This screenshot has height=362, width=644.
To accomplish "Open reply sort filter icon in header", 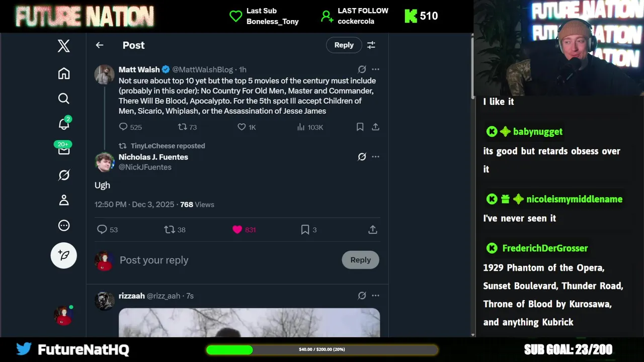I will [371, 45].
